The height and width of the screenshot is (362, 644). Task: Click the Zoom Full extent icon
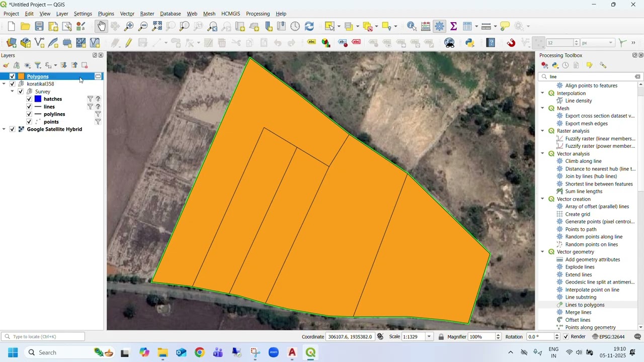[x=157, y=26]
